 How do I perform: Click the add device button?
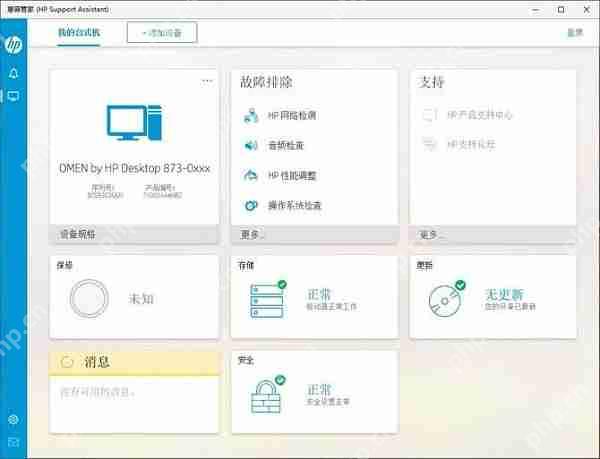162,33
